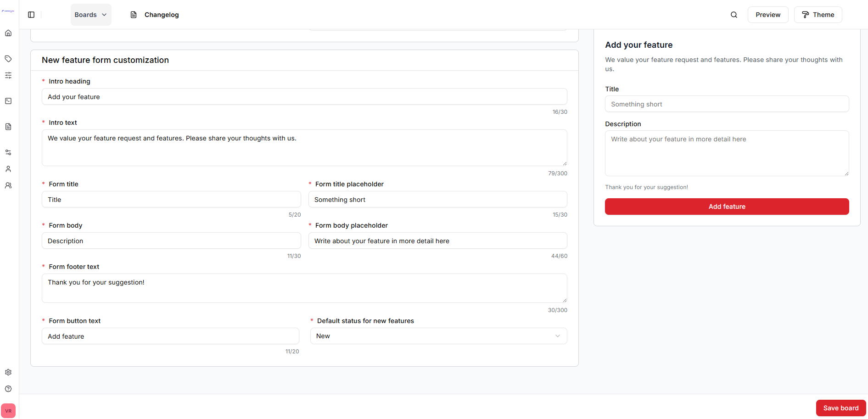Click inside the Form title input field
The width and height of the screenshot is (868, 419).
[171, 199]
